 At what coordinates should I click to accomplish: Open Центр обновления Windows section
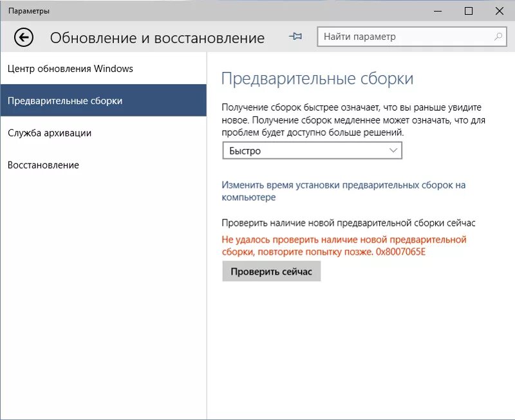(104, 69)
